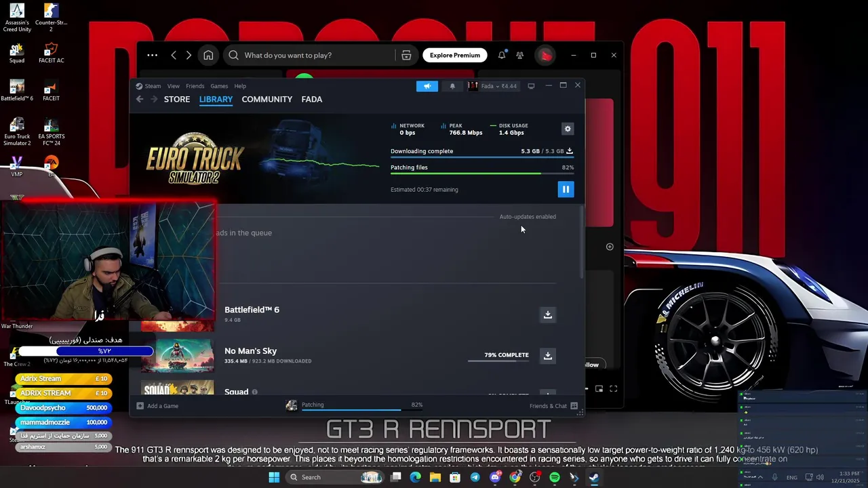
Task: Open VMP desktop shortcut
Action: coord(17,167)
